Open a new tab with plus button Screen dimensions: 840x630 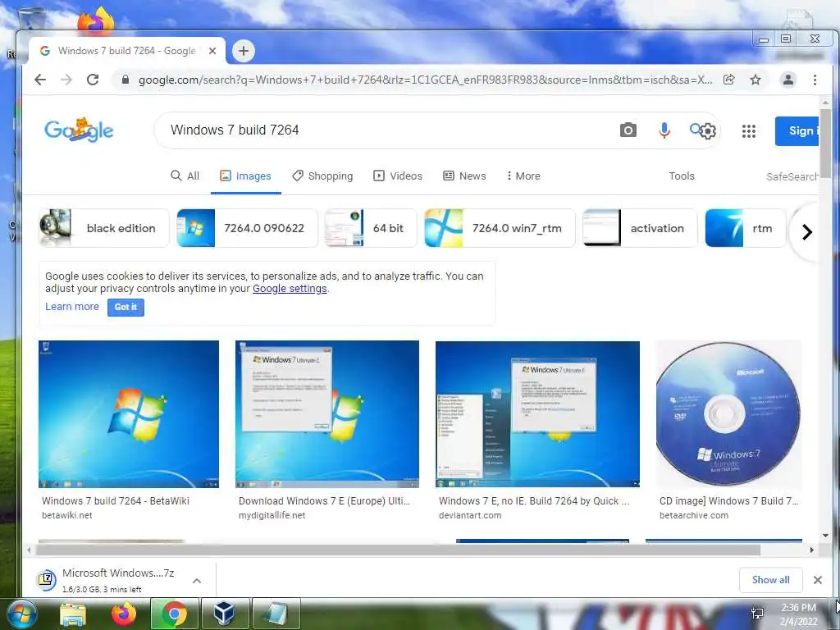coord(244,51)
